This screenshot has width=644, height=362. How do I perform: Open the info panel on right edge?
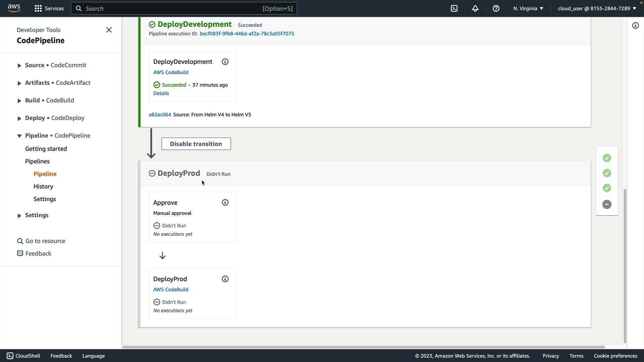pyautogui.click(x=635, y=25)
